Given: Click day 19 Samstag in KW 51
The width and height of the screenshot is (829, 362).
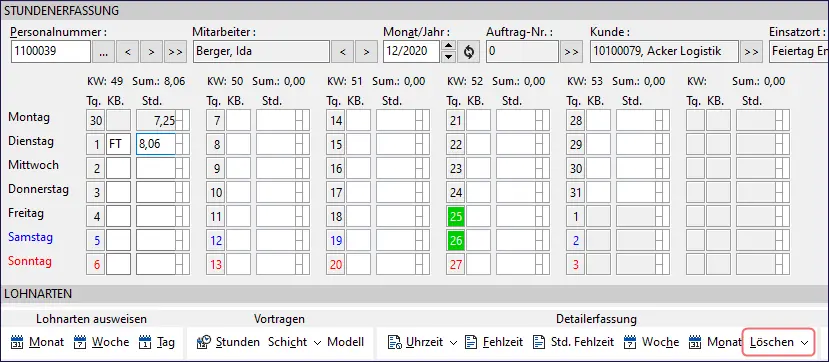Looking at the screenshot, I should point(336,240).
